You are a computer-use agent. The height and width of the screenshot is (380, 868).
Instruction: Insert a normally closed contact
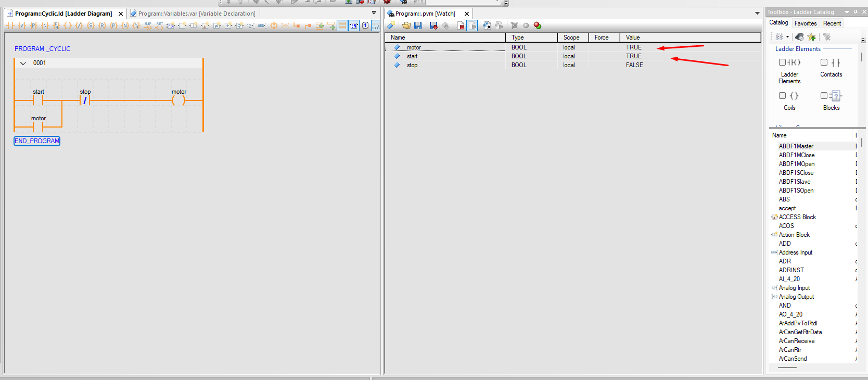[21, 26]
